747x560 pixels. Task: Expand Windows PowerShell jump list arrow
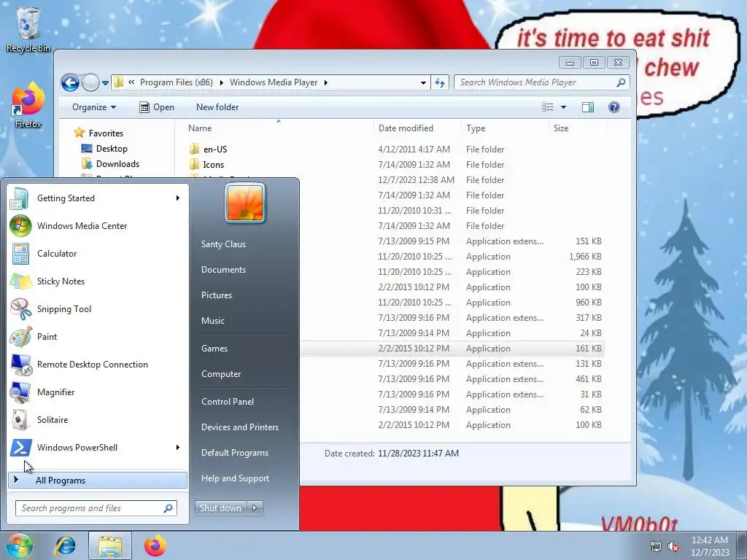pyautogui.click(x=178, y=447)
